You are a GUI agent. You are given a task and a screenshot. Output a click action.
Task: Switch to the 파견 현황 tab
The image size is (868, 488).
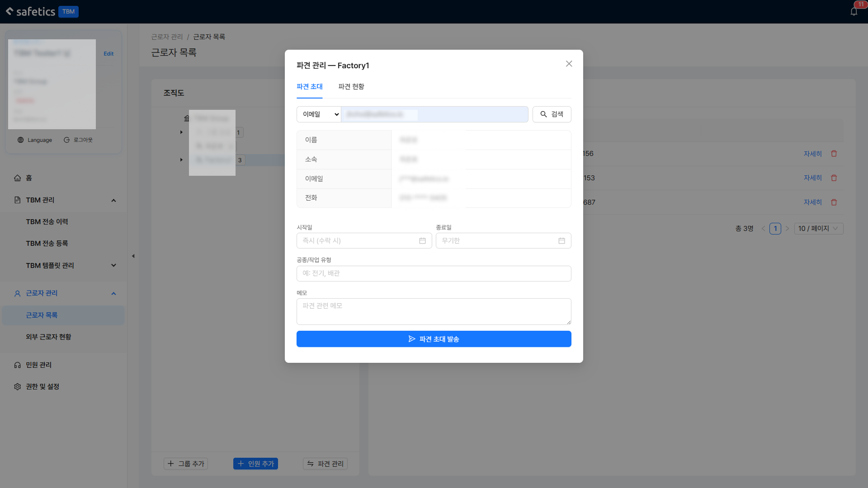coord(351,86)
